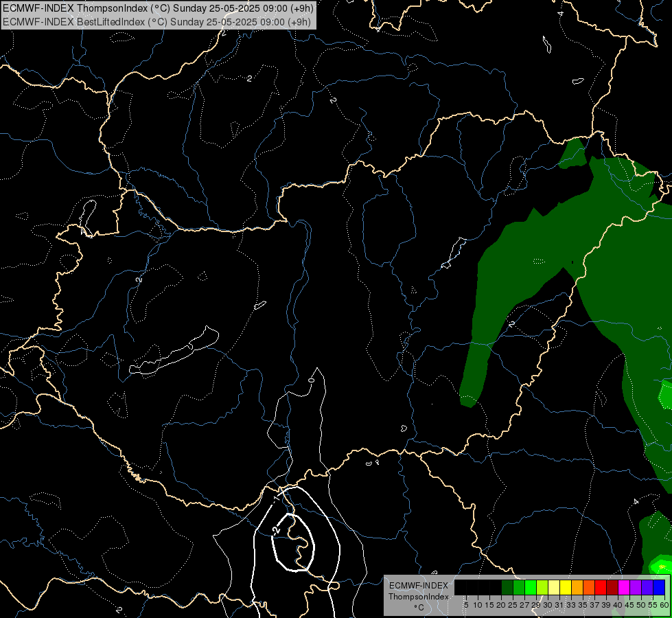Click the legend tick label 60
The image size is (672, 618).
[x=664, y=605]
